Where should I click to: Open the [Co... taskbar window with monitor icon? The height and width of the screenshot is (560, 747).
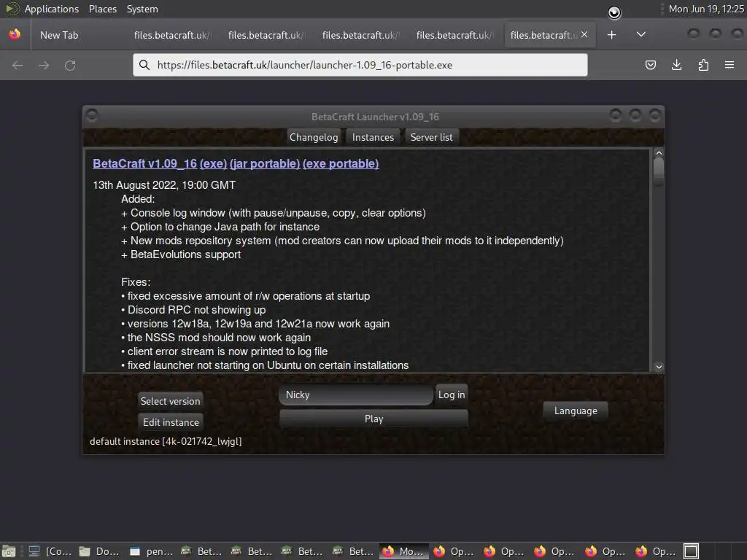[50, 551]
